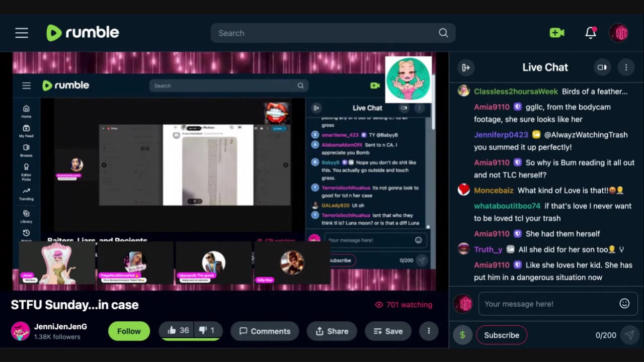
Task: Go to the Rumble home logo
Action: (83, 33)
